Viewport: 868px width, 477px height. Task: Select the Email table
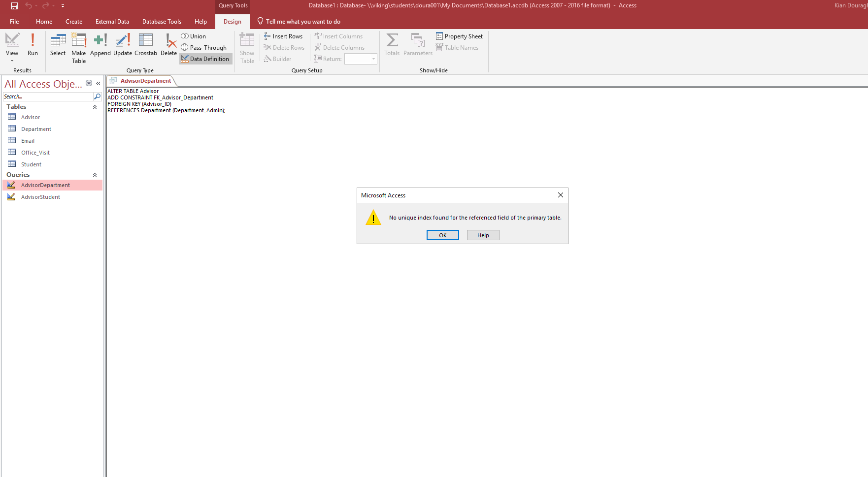[52, 141]
